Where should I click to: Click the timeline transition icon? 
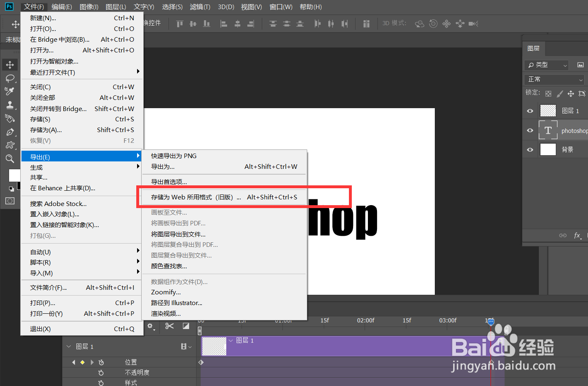coord(186,326)
